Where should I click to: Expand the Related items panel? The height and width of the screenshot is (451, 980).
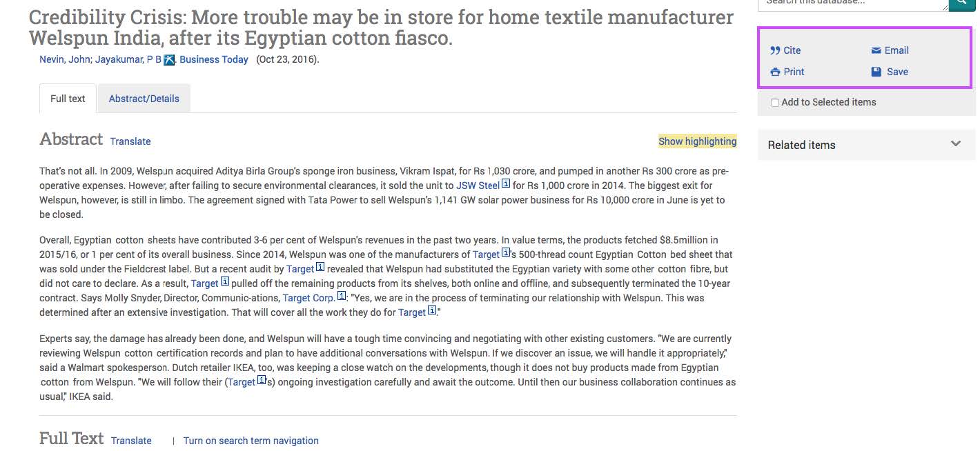867,145
